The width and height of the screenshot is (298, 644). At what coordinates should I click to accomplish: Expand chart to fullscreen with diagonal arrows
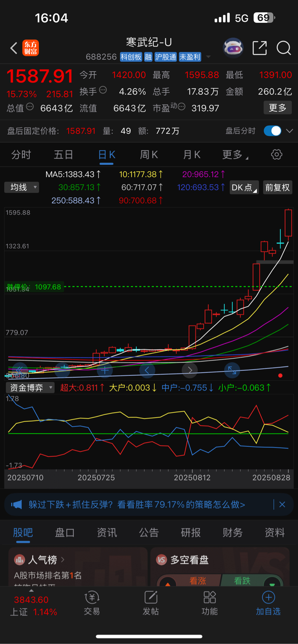click(x=232, y=370)
